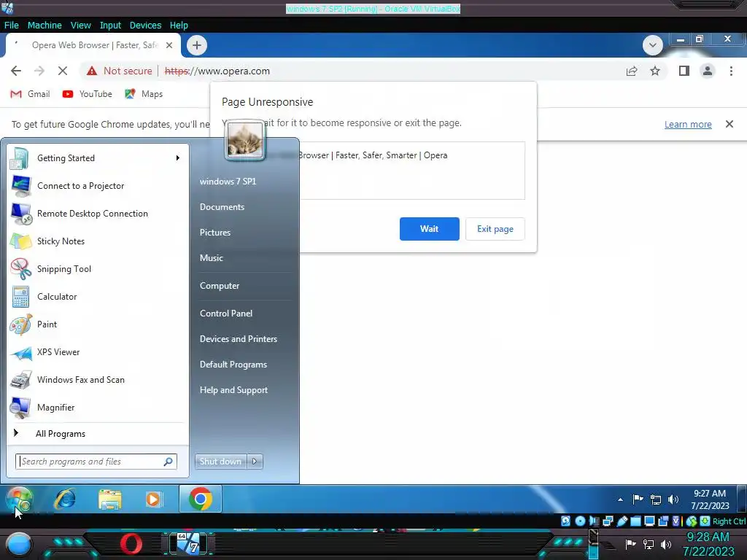Expand shut down options arrow

(255, 462)
